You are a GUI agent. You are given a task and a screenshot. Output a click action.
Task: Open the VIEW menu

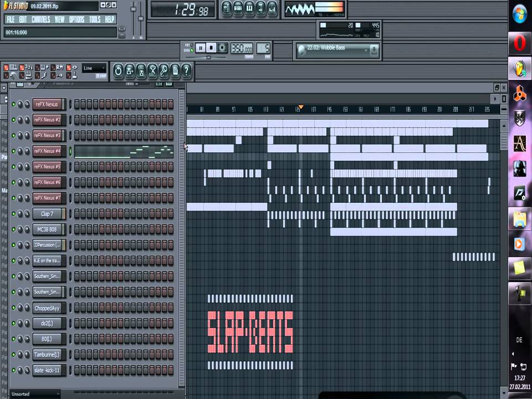(x=59, y=19)
